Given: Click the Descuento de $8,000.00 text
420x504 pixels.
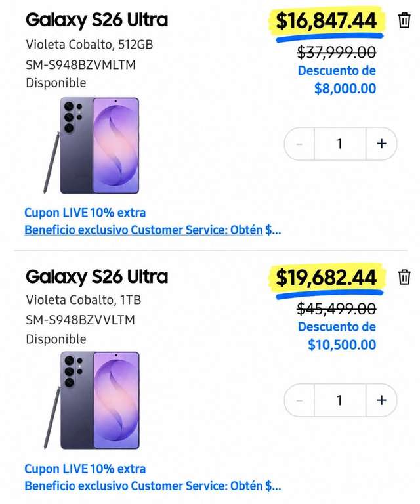Looking at the screenshot, I should click(337, 79).
